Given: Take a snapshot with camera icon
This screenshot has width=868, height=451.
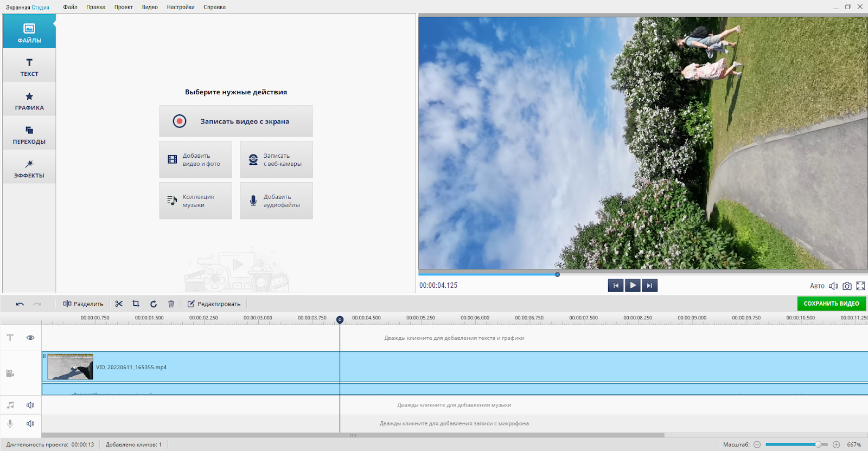Looking at the screenshot, I should tap(847, 286).
